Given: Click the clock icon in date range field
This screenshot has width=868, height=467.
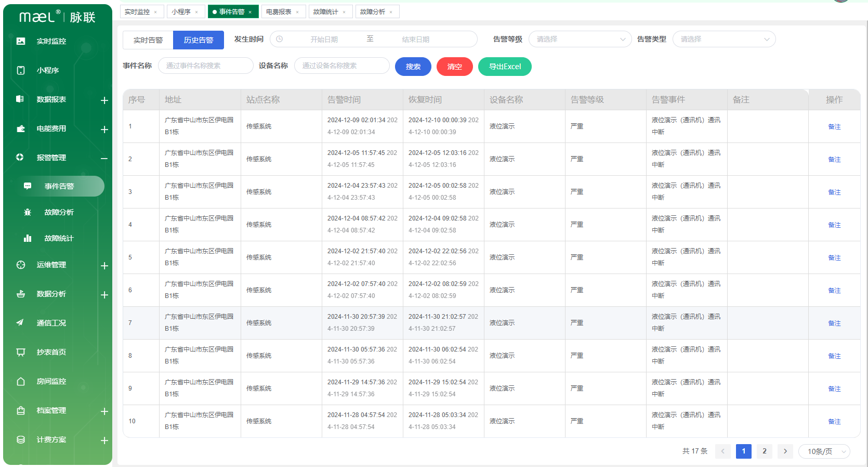Looking at the screenshot, I should click(280, 39).
